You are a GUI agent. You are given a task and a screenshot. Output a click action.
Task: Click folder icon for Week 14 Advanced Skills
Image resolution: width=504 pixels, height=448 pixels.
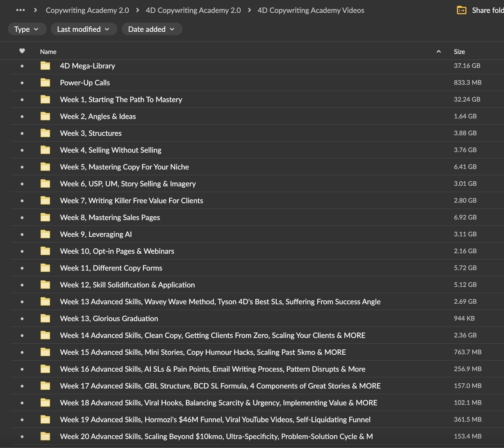pos(45,335)
